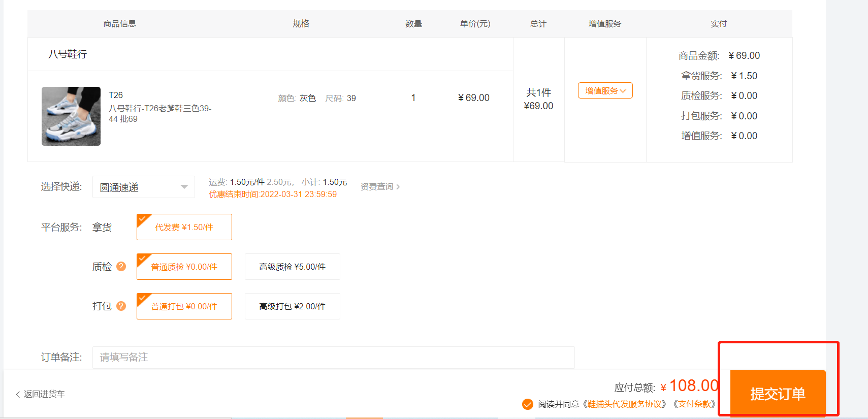Click the help icon beside 质检

121,266
